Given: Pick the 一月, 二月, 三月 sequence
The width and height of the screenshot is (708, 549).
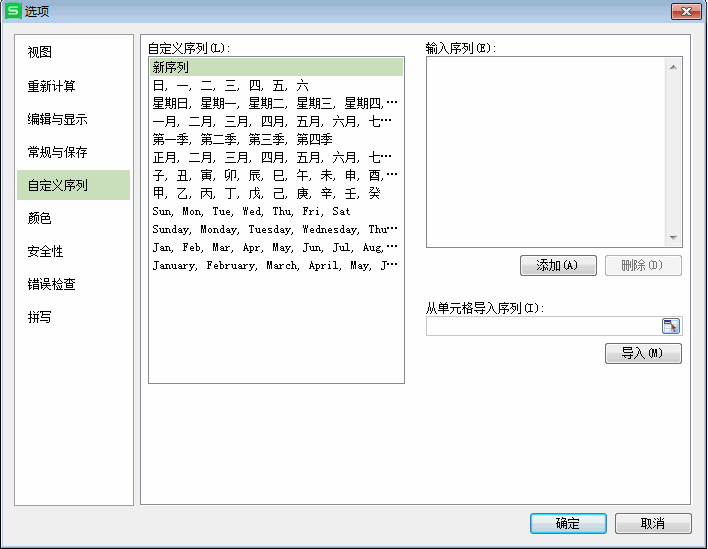Looking at the screenshot, I should pos(276,121).
